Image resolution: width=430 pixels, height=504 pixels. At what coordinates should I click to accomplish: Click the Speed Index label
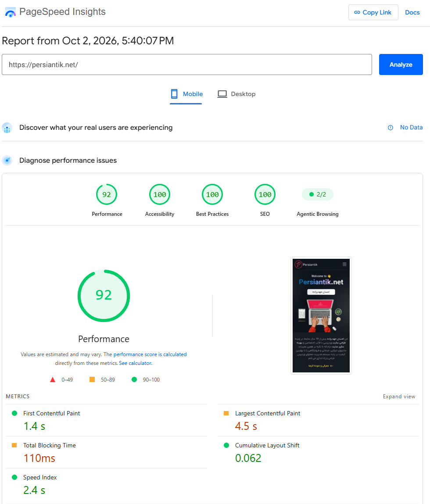(x=40, y=477)
